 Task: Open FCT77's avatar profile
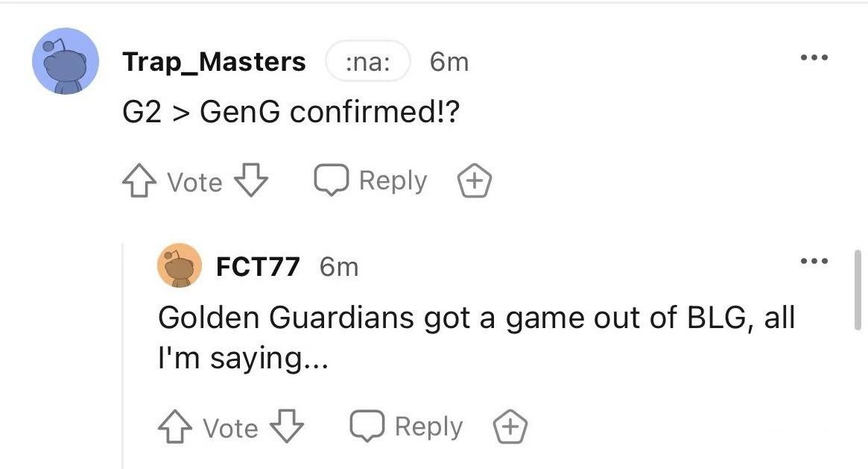point(179,265)
